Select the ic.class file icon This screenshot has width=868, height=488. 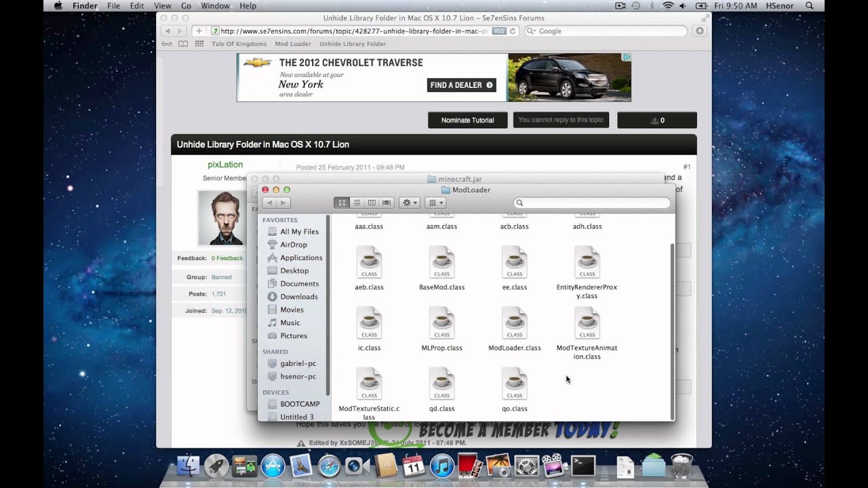(x=370, y=323)
